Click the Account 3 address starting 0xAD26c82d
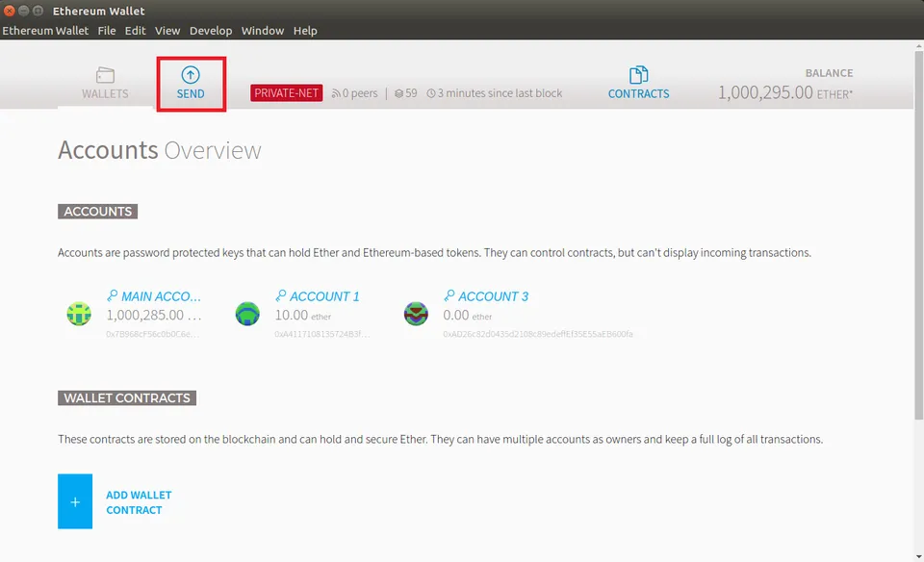The width and height of the screenshot is (924, 562). pyautogui.click(x=538, y=334)
